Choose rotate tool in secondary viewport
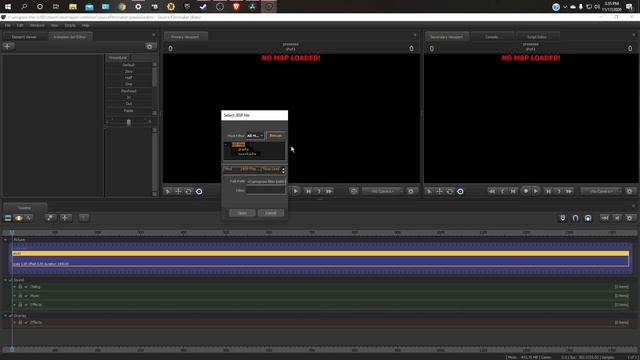The width and height of the screenshot is (640, 360). 450,191
